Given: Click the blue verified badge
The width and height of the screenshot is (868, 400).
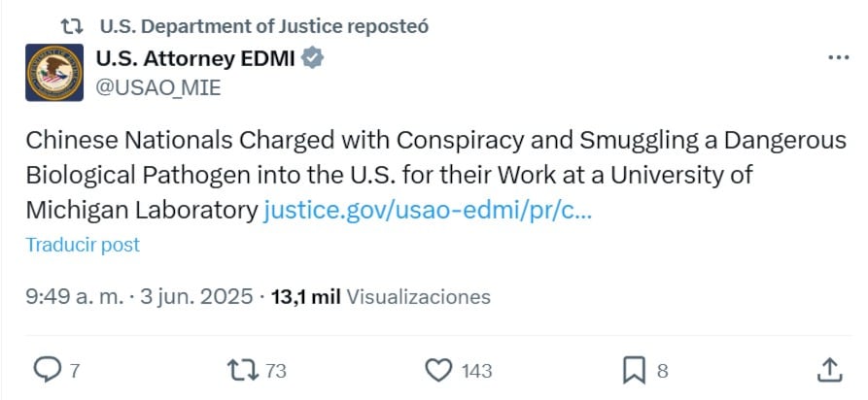Looking at the screenshot, I should point(312,59).
